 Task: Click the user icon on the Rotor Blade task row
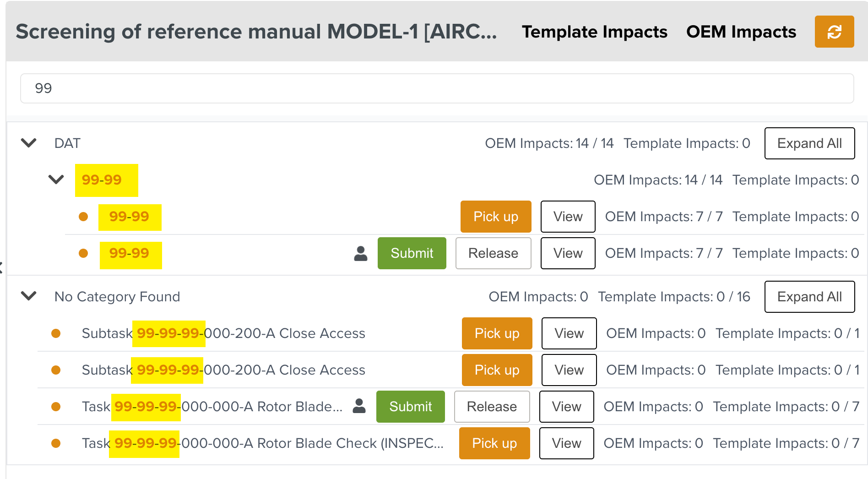tap(359, 406)
